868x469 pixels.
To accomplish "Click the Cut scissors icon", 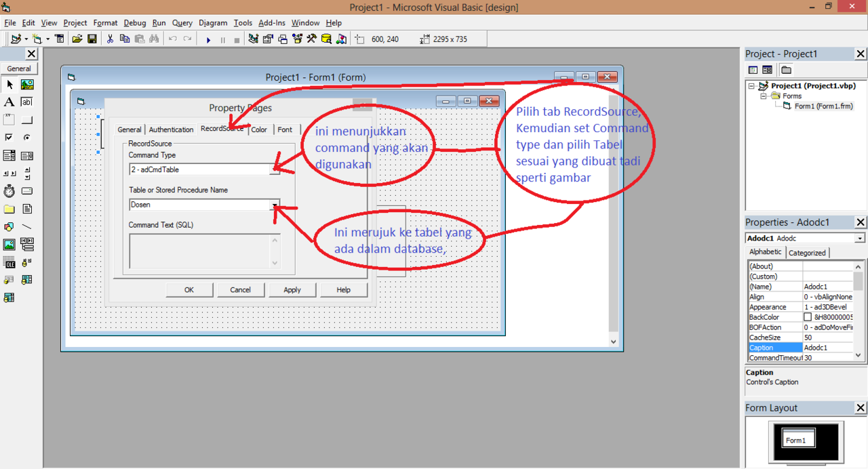I will coord(110,39).
